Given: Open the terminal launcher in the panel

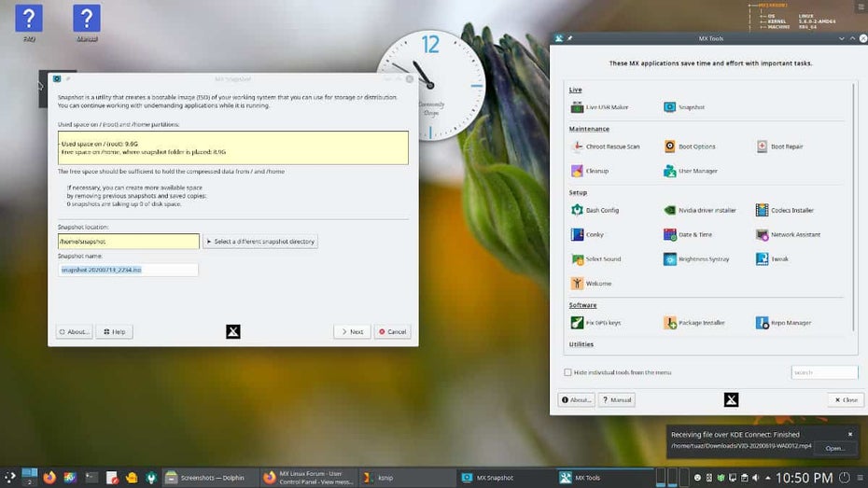Looking at the screenshot, I should [91, 478].
